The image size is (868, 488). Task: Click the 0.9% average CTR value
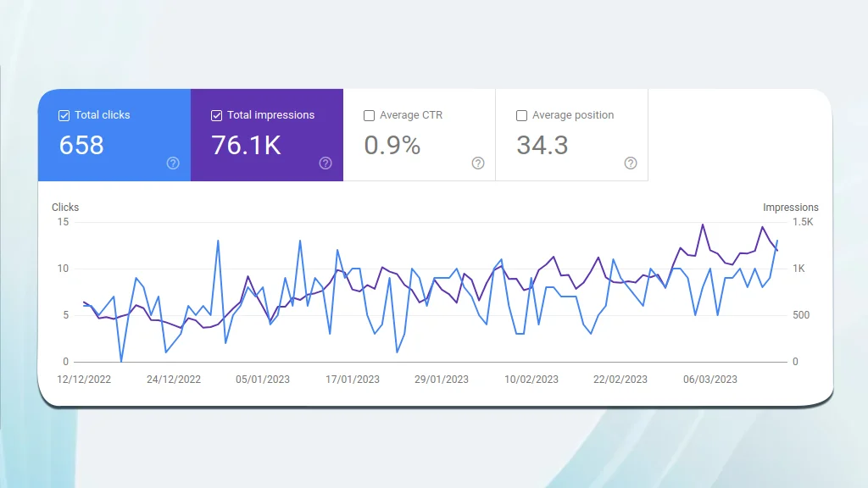pyautogui.click(x=392, y=146)
